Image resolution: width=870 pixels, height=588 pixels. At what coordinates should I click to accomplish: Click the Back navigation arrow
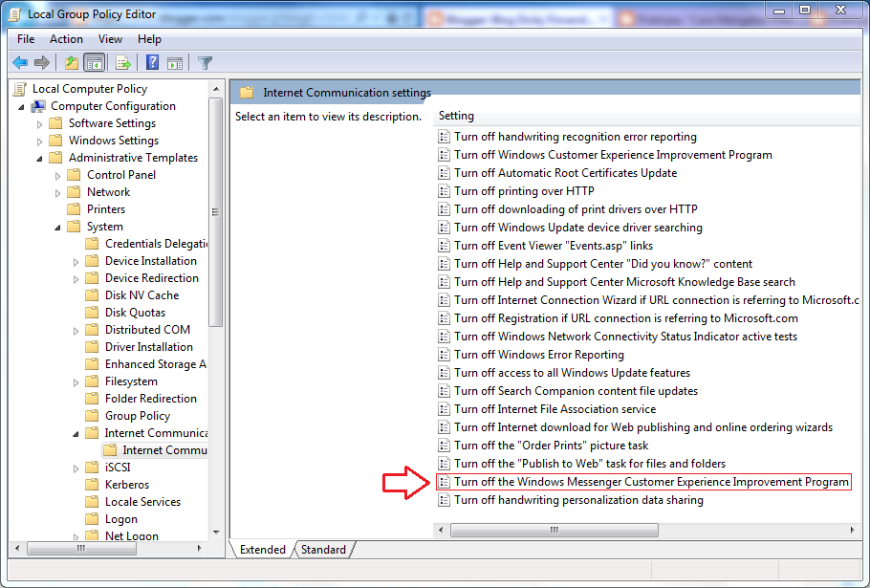pos(21,62)
